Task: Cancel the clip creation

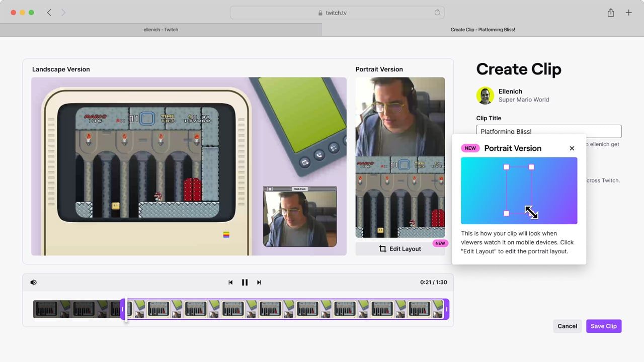Action: pyautogui.click(x=567, y=326)
